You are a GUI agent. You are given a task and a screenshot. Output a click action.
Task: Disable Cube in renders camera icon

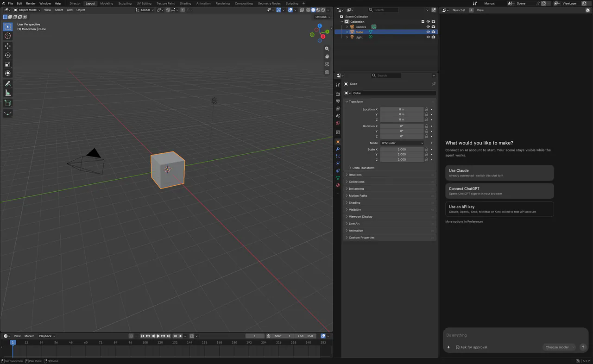[433, 32]
